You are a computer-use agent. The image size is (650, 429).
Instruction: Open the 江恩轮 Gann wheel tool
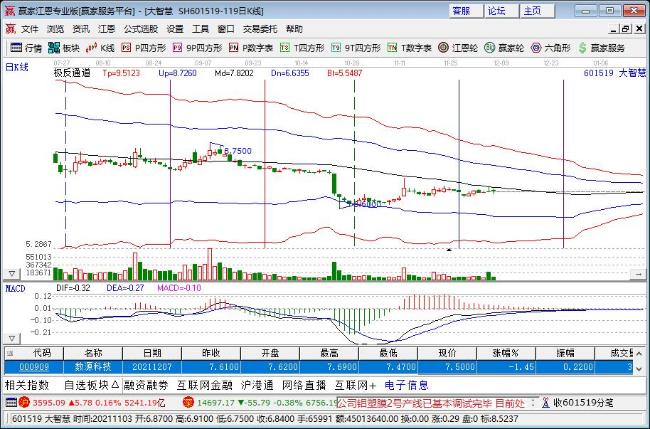pyautogui.click(x=458, y=48)
